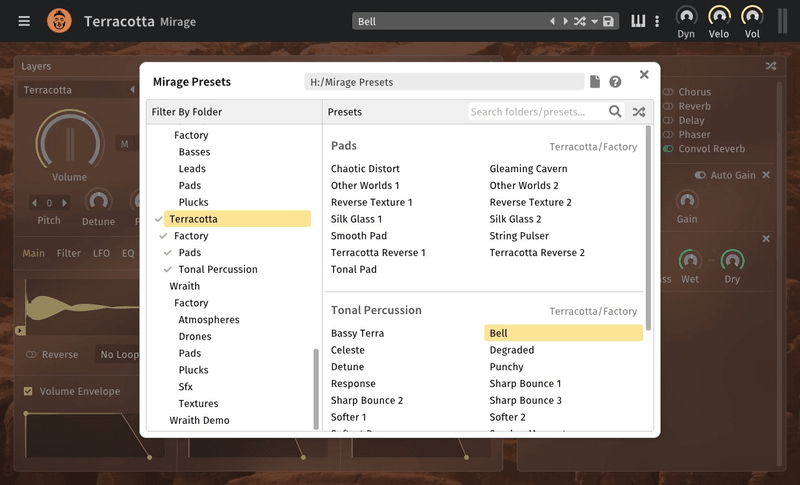This screenshot has height=485, width=800.
Task: Load the Celeste preset
Action: coord(348,350)
